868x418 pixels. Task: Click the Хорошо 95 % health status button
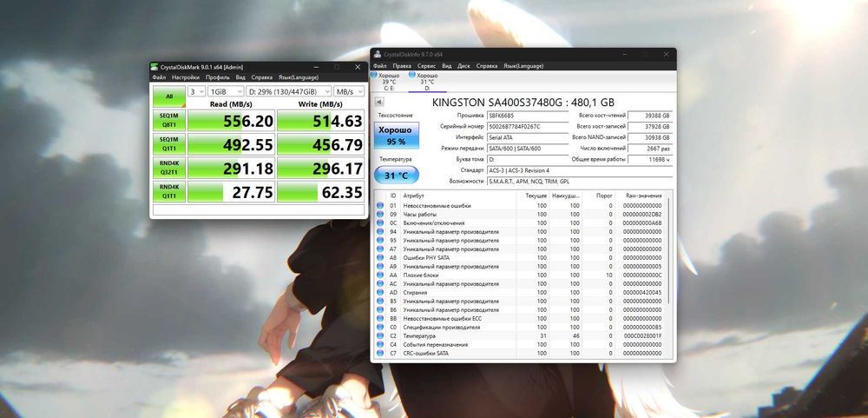[395, 136]
